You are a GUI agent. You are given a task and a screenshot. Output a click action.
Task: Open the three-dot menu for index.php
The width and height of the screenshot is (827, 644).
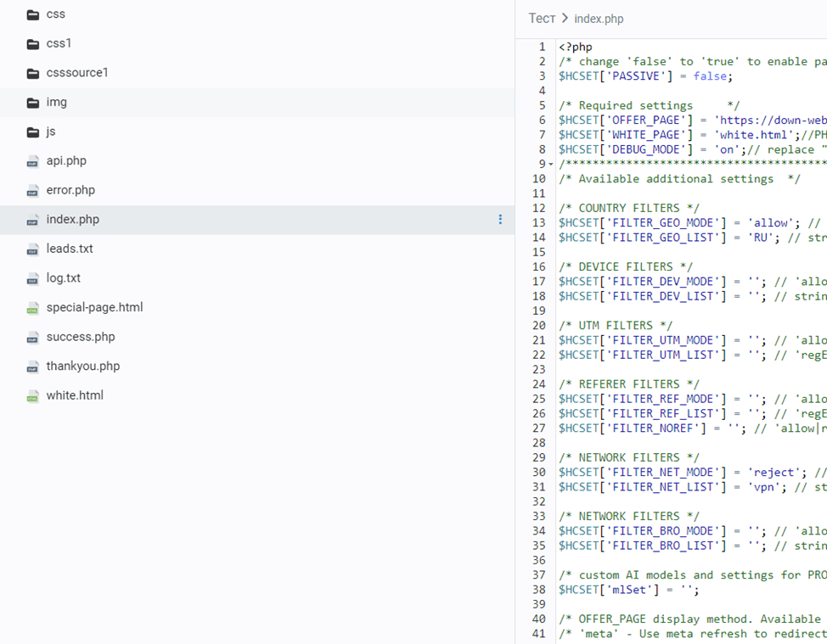500,219
